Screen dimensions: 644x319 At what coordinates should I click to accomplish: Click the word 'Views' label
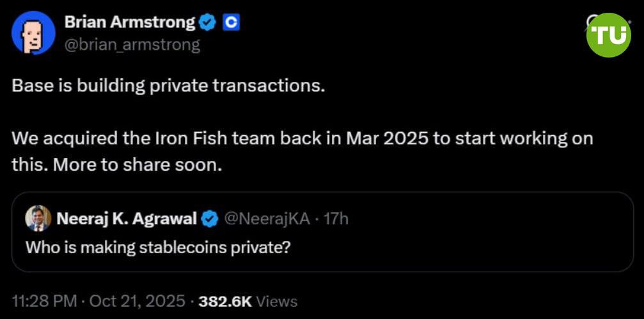pos(276,301)
